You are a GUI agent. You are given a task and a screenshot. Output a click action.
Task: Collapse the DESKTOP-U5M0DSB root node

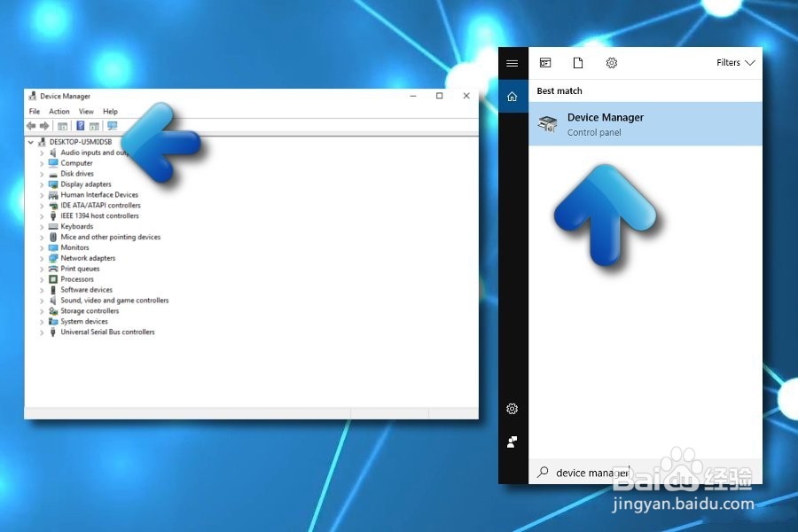coord(31,142)
